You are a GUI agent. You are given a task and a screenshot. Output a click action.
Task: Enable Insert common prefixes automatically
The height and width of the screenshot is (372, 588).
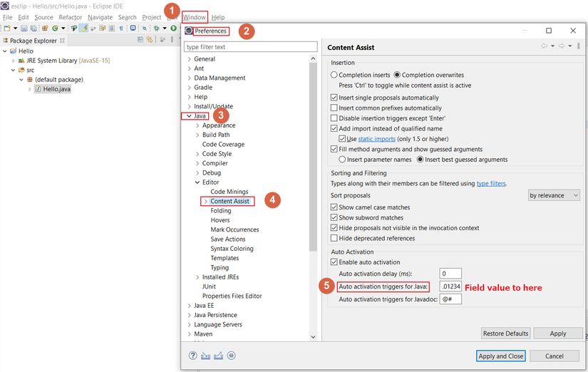(x=334, y=108)
